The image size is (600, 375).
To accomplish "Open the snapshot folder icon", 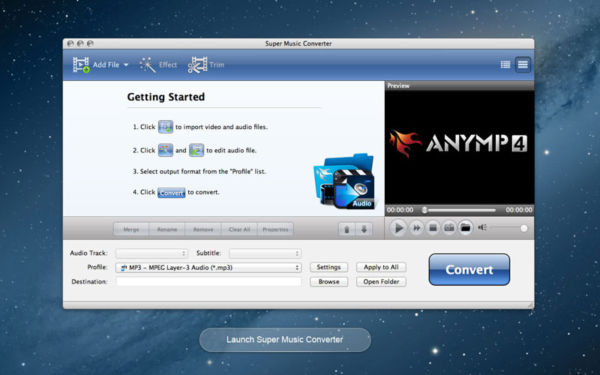I will tap(465, 228).
